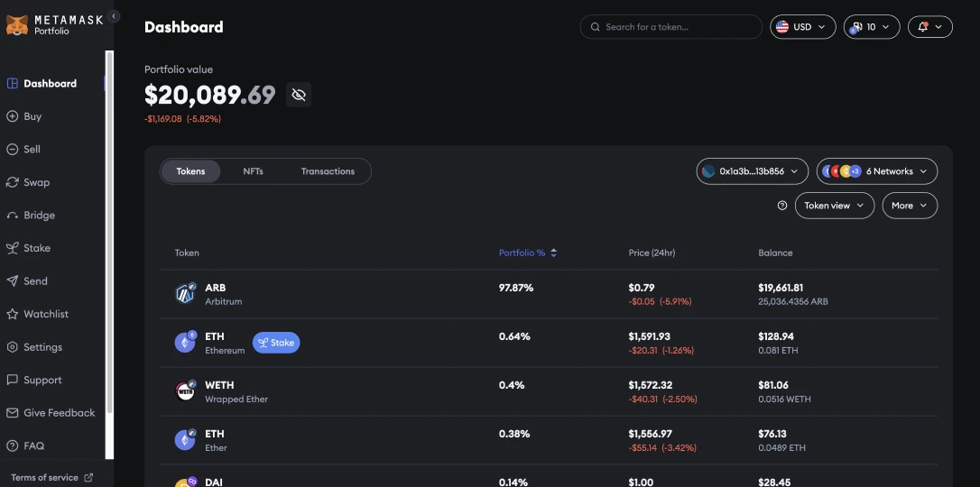Click the Swap arrows icon
Screen dimensions: 980x487
[12, 182]
